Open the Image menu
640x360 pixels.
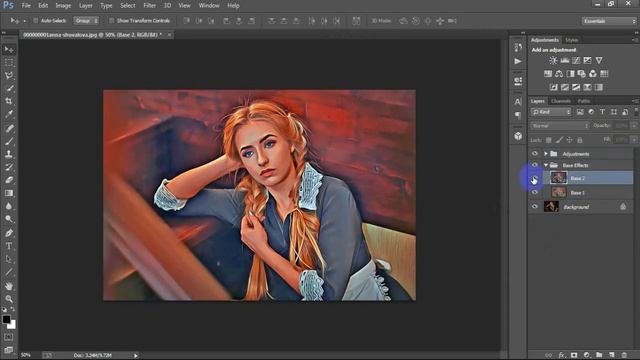click(x=63, y=6)
